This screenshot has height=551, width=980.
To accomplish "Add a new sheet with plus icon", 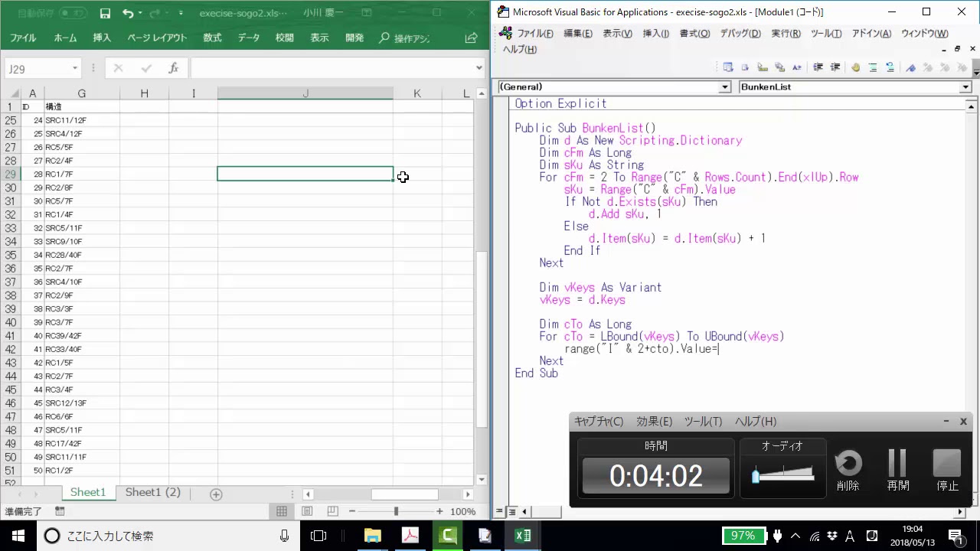I will click(x=216, y=494).
